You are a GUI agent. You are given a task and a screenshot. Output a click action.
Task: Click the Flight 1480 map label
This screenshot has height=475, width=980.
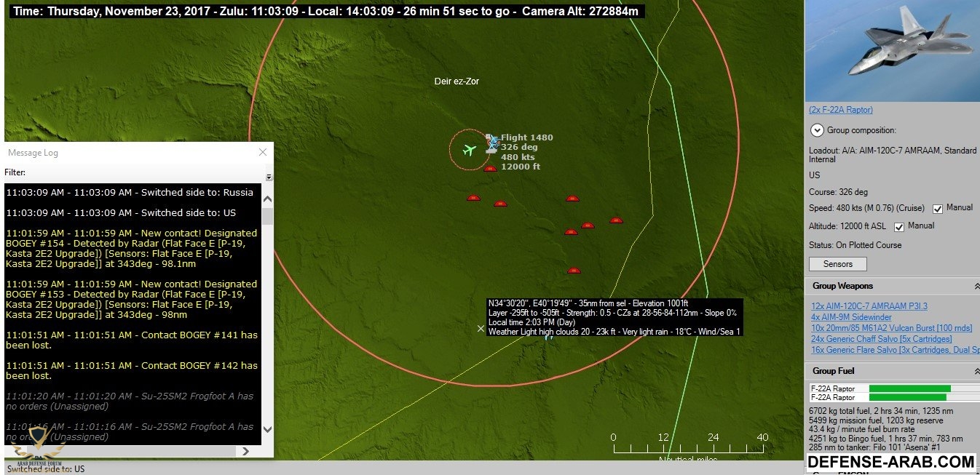pyautogui.click(x=527, y=137)
